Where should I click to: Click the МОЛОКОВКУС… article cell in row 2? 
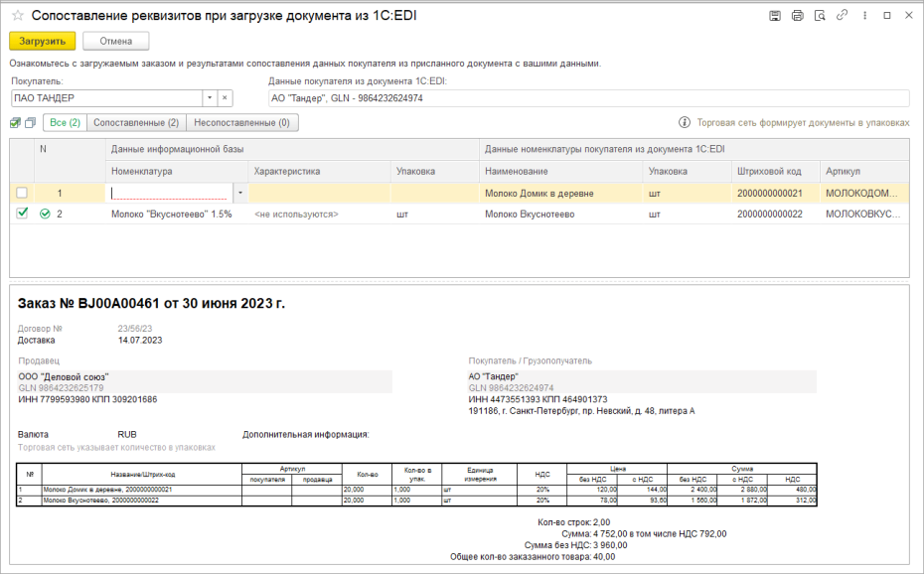point(864,215)
